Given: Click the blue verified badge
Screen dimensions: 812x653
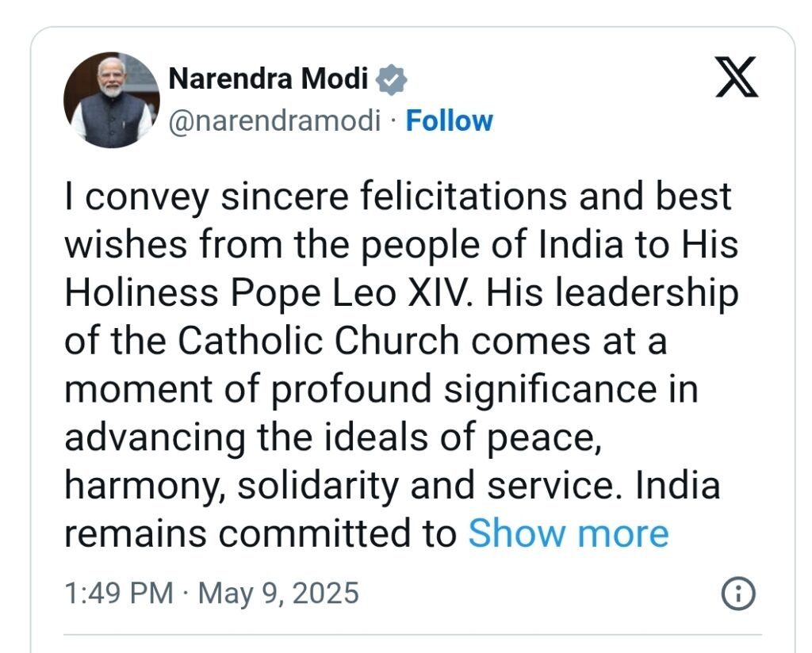Looking at the screenshot, I should click(x=391, y=80).
